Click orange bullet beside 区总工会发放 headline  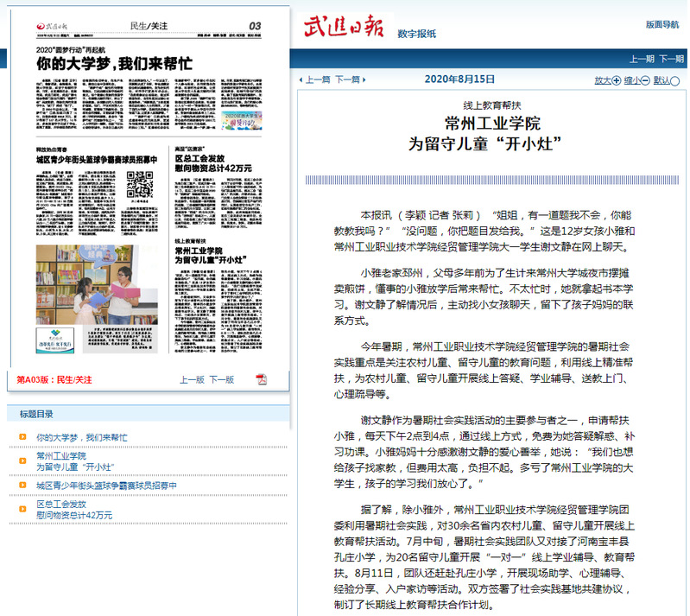click(x=22, y=509)
